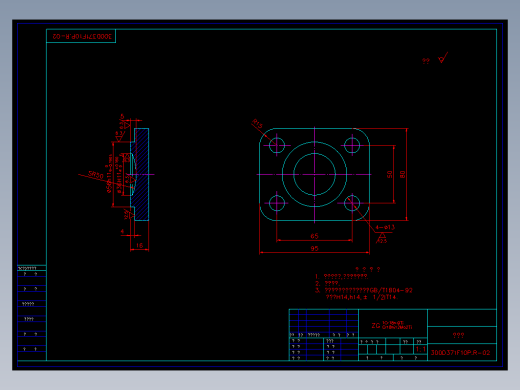Select the 4-φ13 hole callout
520x390 pixels.
pyautogui.click(x=385, y=227)
